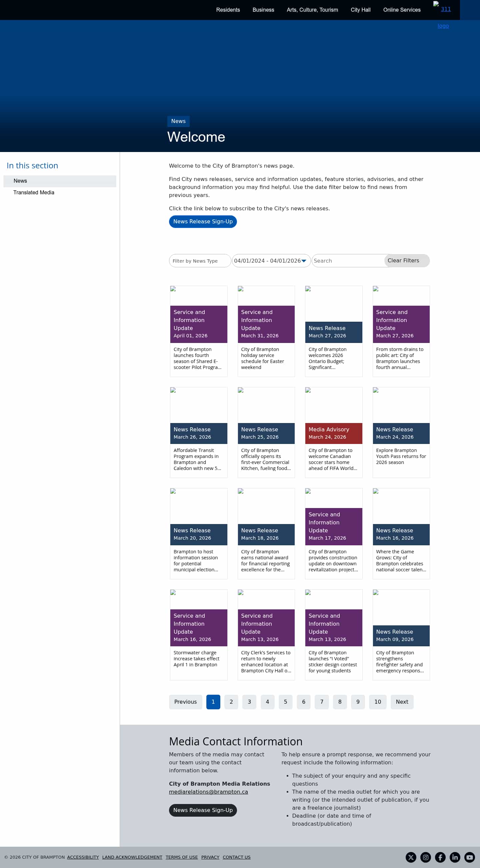Open the Accessibility footer link
The width and height of the screenshot is (480, 868).
[x=83, y=857]
